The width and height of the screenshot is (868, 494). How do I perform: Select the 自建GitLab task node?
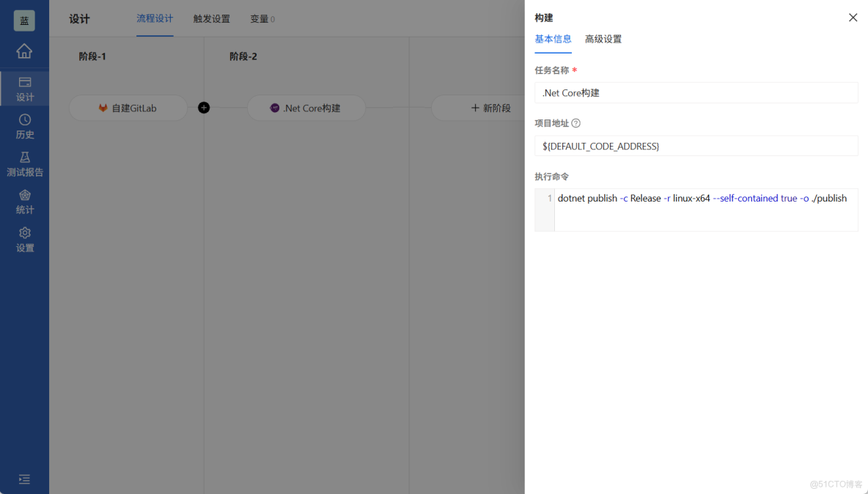point(128,108)
